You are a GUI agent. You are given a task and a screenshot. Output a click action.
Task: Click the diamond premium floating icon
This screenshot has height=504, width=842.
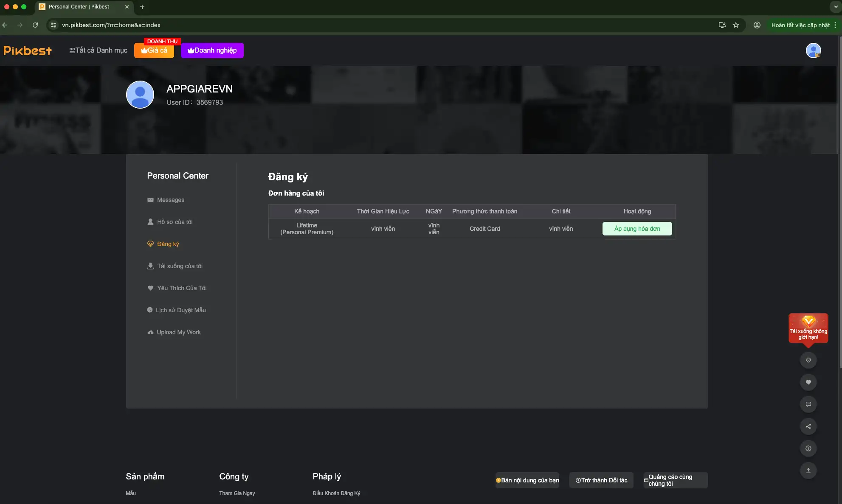click(x=808, y=360)
